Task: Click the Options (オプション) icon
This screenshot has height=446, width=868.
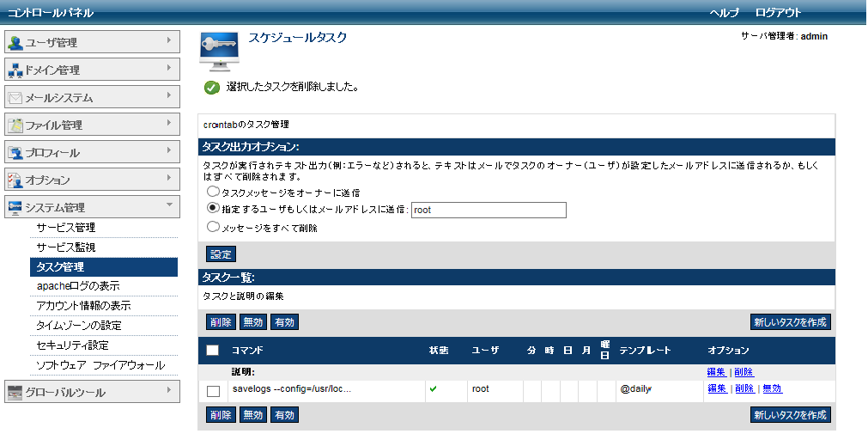Action: (15, 180)
